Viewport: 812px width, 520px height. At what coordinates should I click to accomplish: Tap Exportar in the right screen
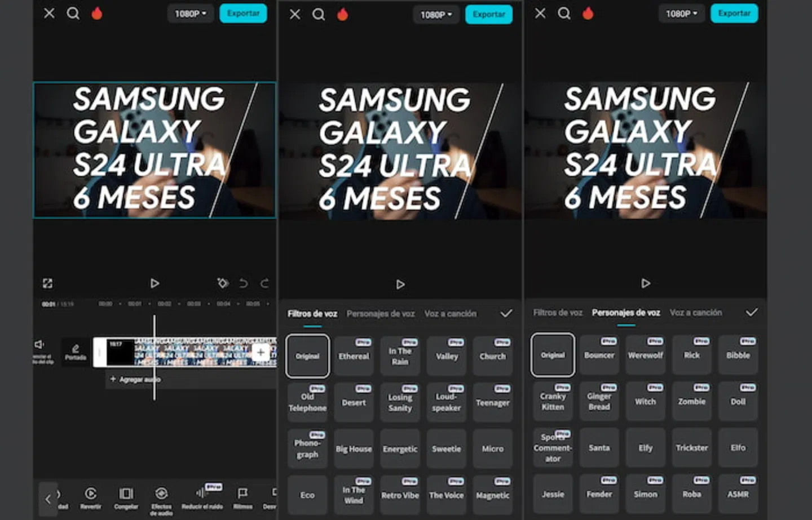point(734,14)
